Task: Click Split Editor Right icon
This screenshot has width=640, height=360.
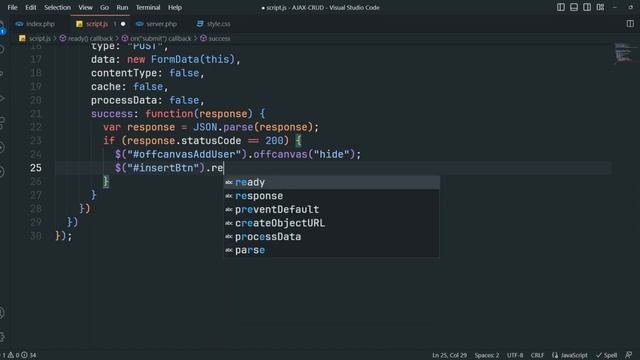Action: click(x=630, y=24)
